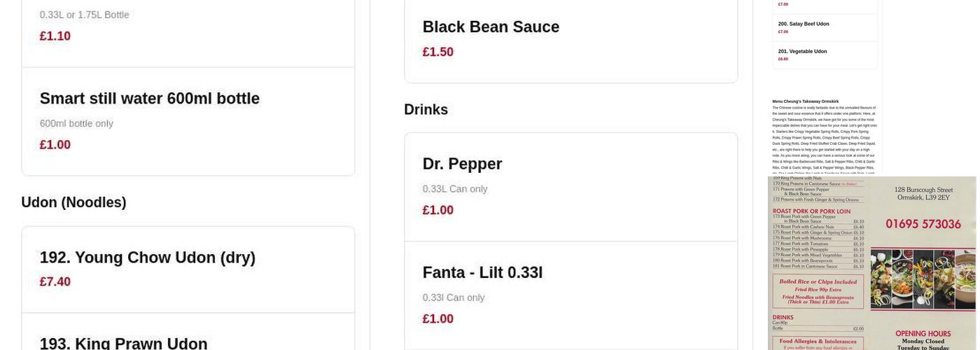Screen dimensions: 980x350
Task: Open the 200. Satay Beef Udon entry
Action: coord(804,24)
